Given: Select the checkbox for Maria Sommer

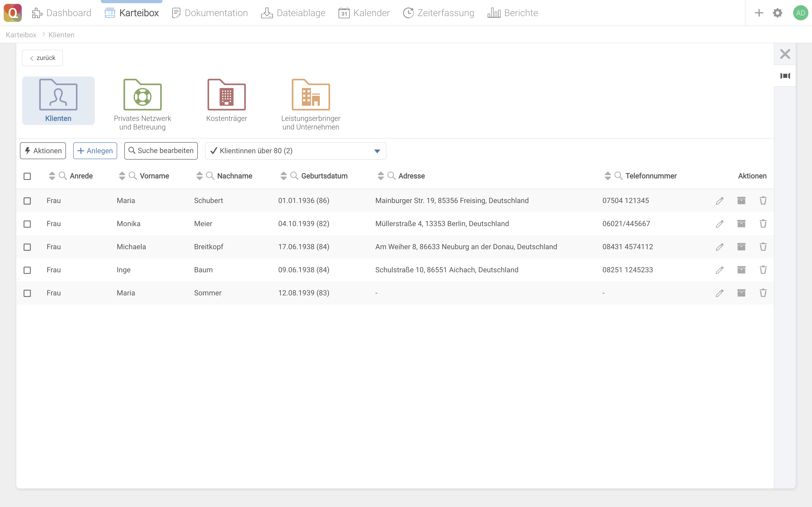Looking at the screenshot, I should pos(27,293).
